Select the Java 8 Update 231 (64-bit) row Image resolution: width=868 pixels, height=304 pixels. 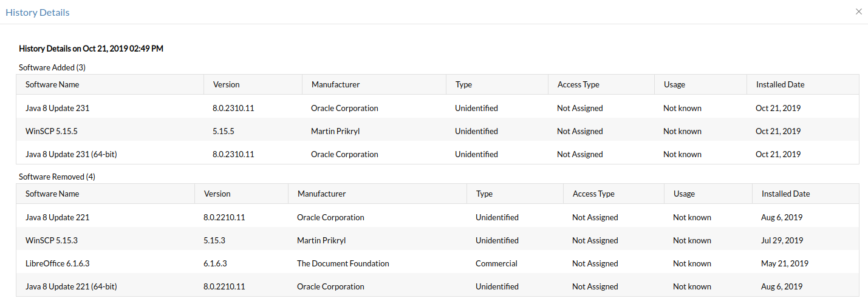tap(71, 154)
